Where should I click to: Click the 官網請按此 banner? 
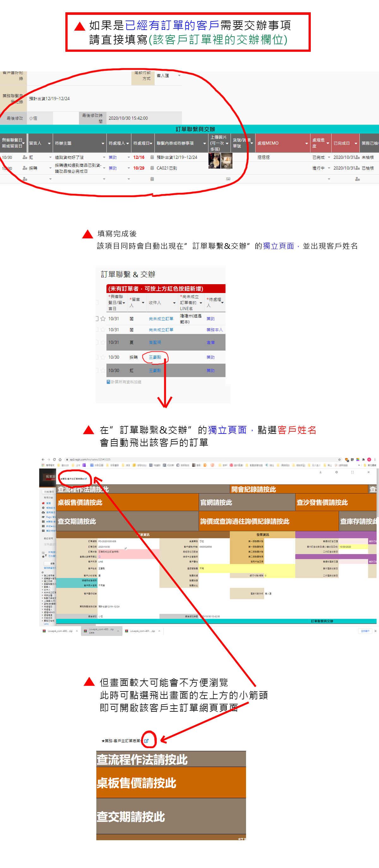(x=216, y=502)
